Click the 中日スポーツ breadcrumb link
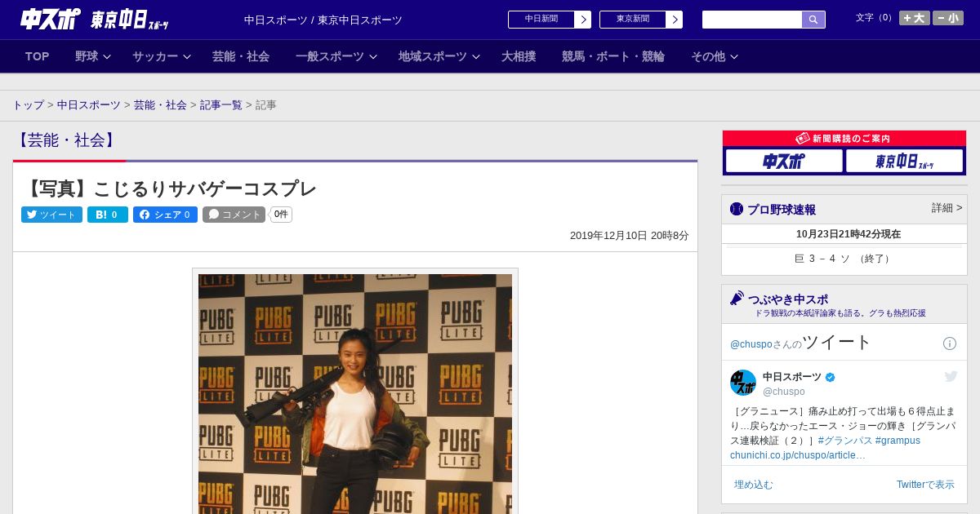Image resolution: width=980 pixels, height=514 pixels. [x=89, y=105]
